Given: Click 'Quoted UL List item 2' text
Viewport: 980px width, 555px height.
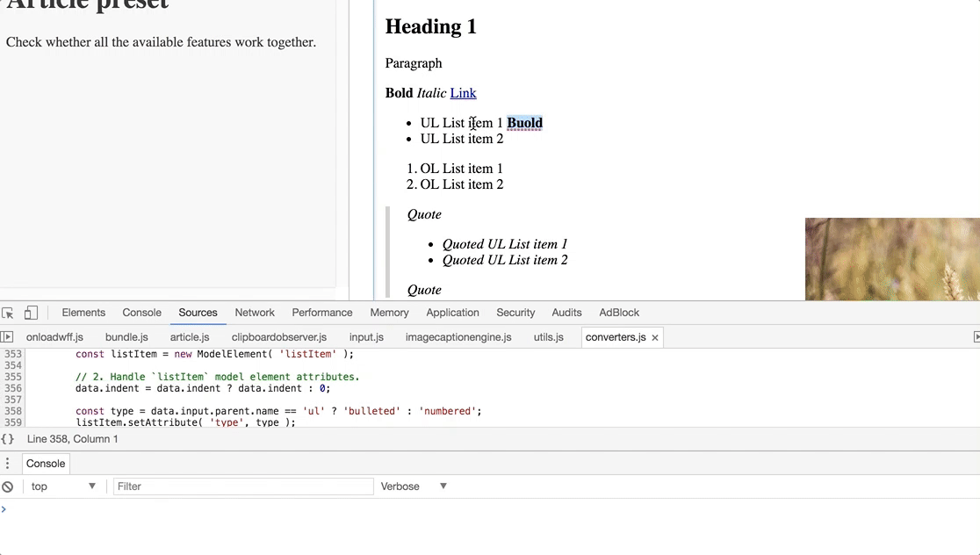Looking at the screenshot, I should 505,260.
